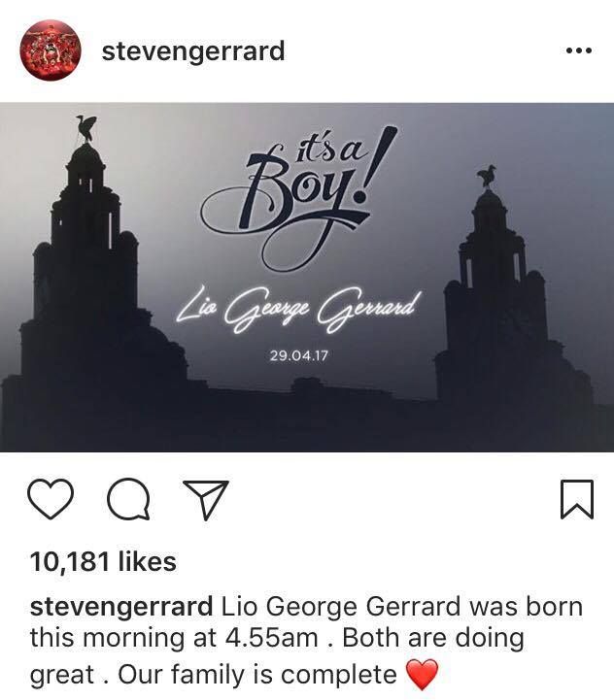Click the glowing "Lio George Gerrard" script text
614x700 pixels.
coord(298,309)
